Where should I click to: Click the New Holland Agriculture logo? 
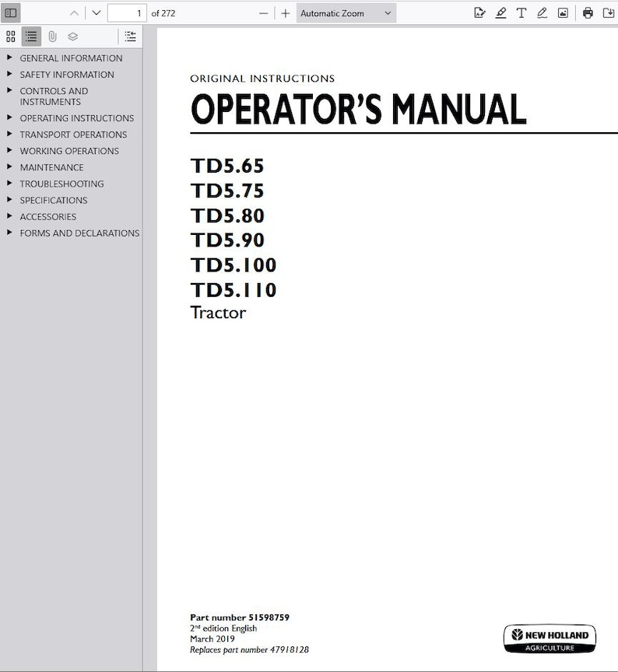tap(550, 639)
